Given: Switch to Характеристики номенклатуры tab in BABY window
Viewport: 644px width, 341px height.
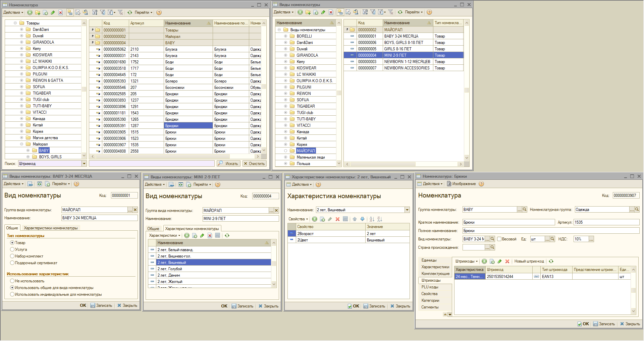Looking at the screenshot, I should (51, 228).
